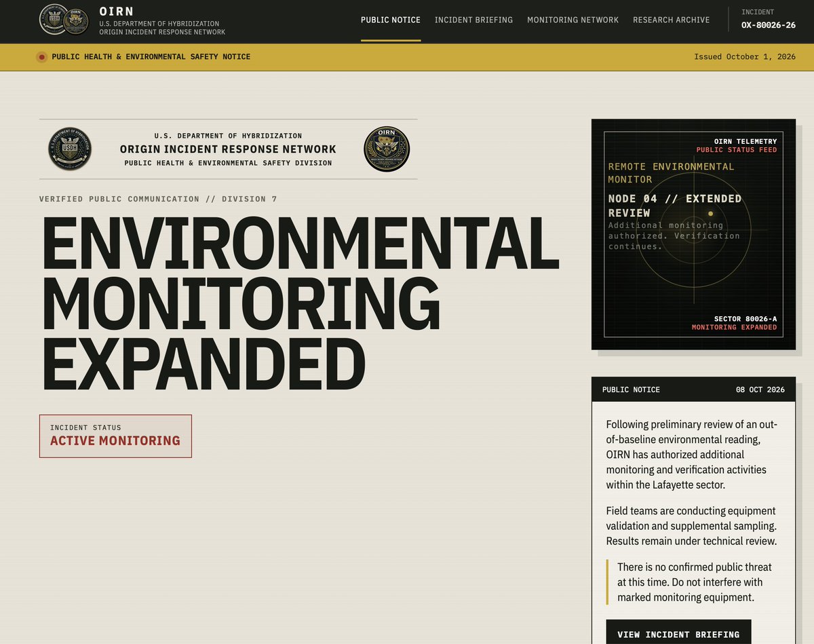Click the Active Monitoring incident status box
Viewport: 814px width, 644px height.
point(115,436)
